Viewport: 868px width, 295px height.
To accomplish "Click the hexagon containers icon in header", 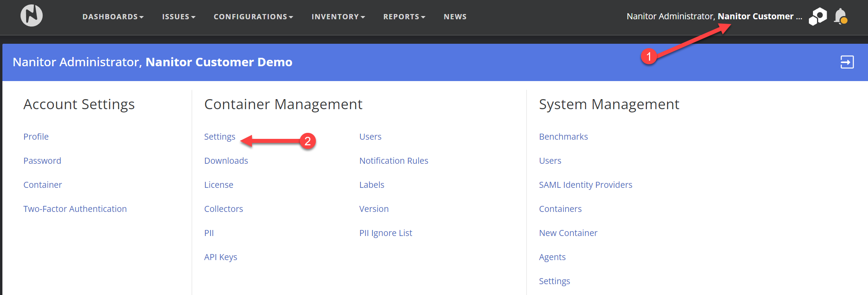I will click(818, 16).
